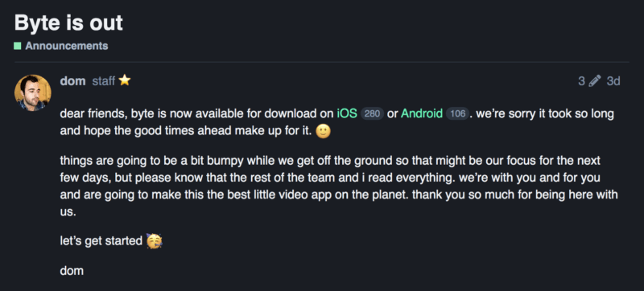Screen dimensions: 644x291
Task: Open dom's profile avatar picture
Action: 33,92
